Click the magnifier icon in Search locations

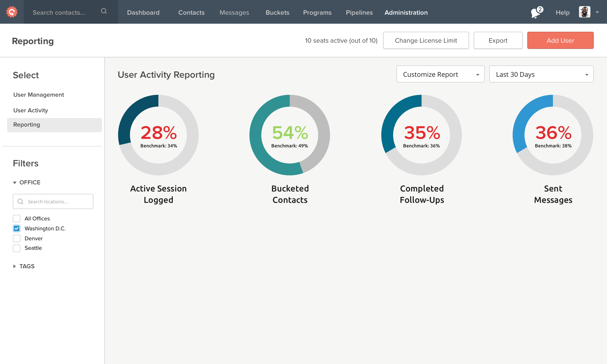(x=21, y=202)
